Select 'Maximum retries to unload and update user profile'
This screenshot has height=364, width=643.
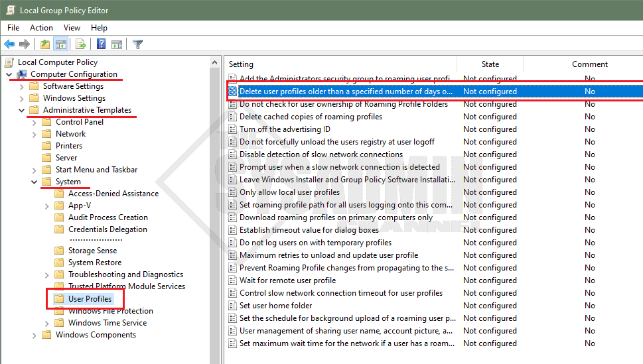[328, 255]
